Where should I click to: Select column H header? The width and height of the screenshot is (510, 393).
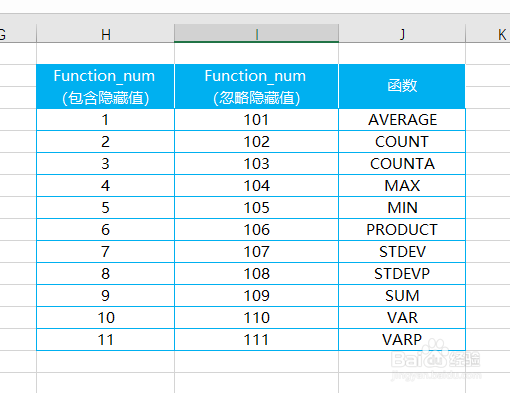point(105,34)
